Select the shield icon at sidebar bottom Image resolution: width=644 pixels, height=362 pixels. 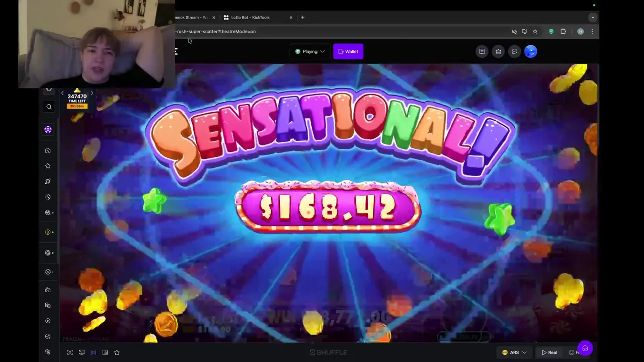coord(48,352)
